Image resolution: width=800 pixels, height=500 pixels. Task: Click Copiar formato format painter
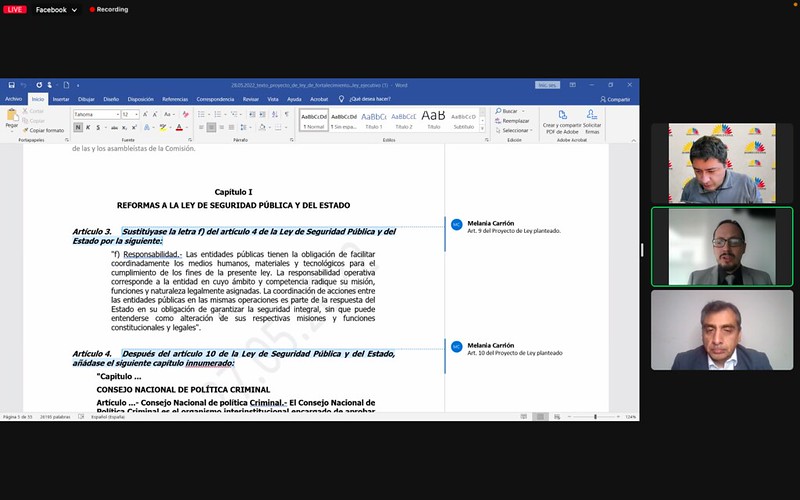(x=44, y=131)
